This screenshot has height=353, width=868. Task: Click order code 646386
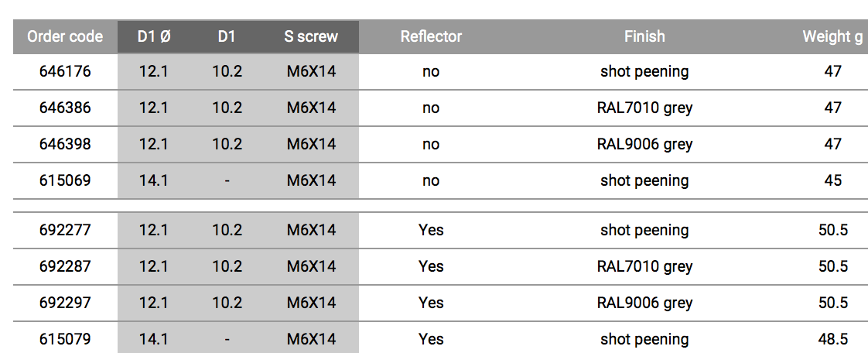click(65, 108)
